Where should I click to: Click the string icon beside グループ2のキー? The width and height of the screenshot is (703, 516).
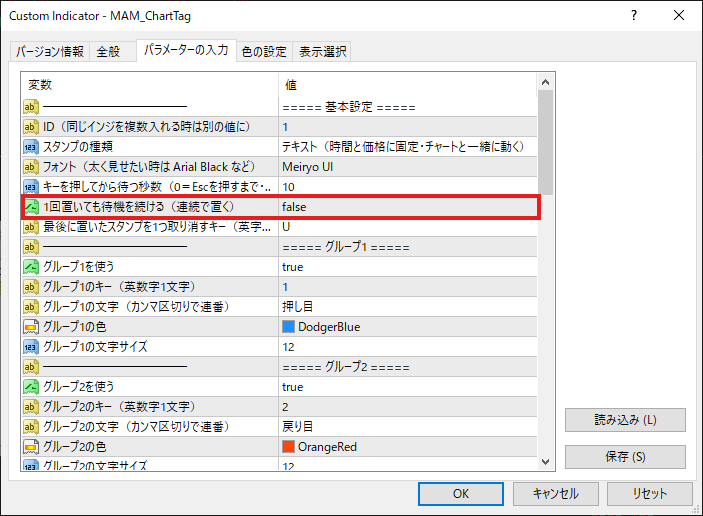tap(30, 407)
